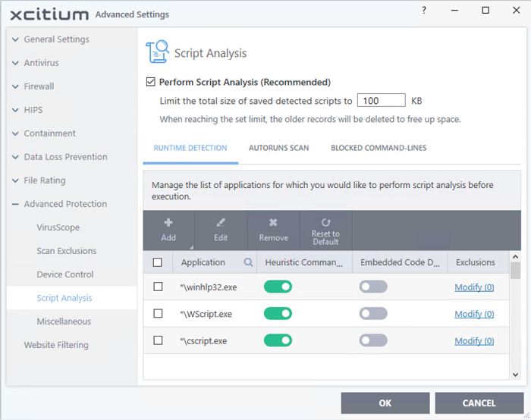This screenshot has width=531, height=420.
Task: Click the table vertical scrollbar thumb
Action: (x=515, y=271)
